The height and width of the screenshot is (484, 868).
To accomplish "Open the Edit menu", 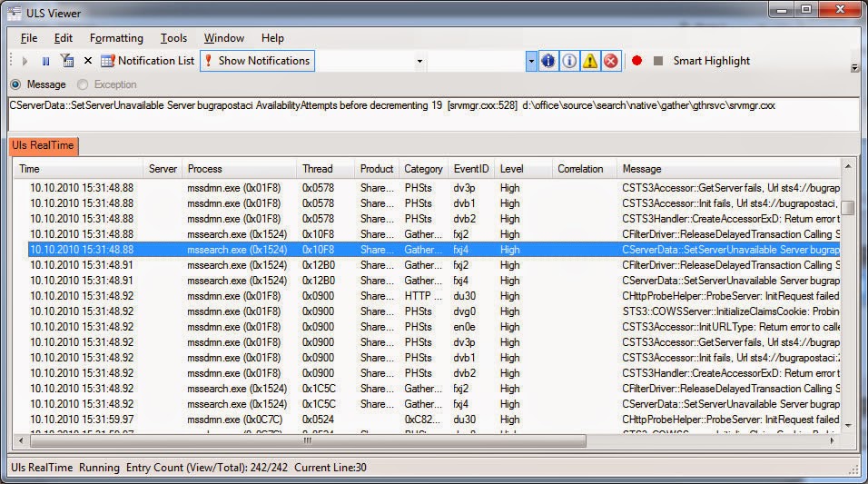I will click(64, 37).
